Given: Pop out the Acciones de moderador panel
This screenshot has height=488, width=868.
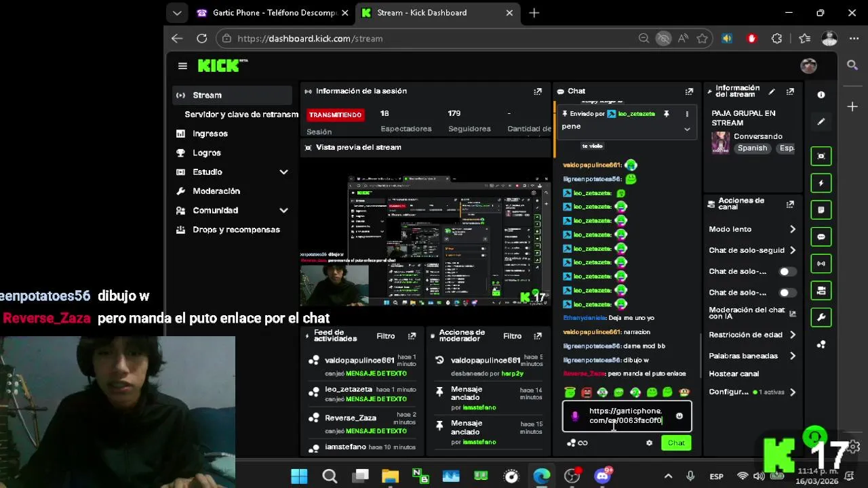Looking at the screenshot, I should point(538,336).
